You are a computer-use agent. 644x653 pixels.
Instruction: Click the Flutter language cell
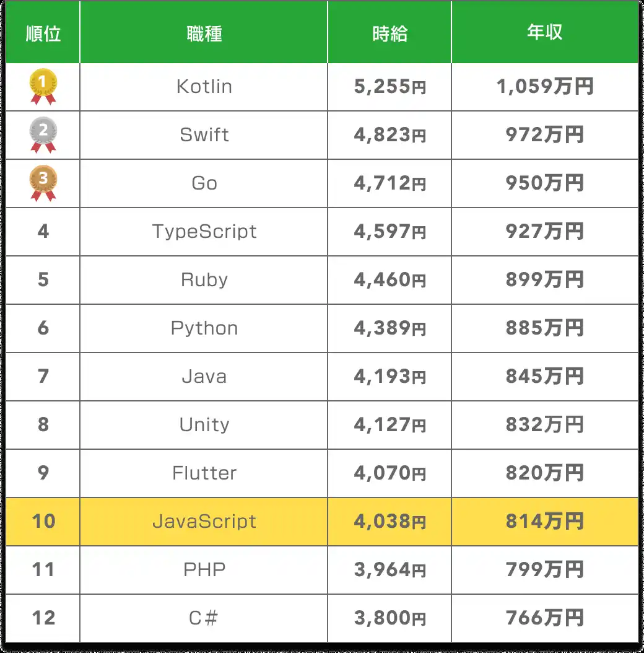coord(204,473)
